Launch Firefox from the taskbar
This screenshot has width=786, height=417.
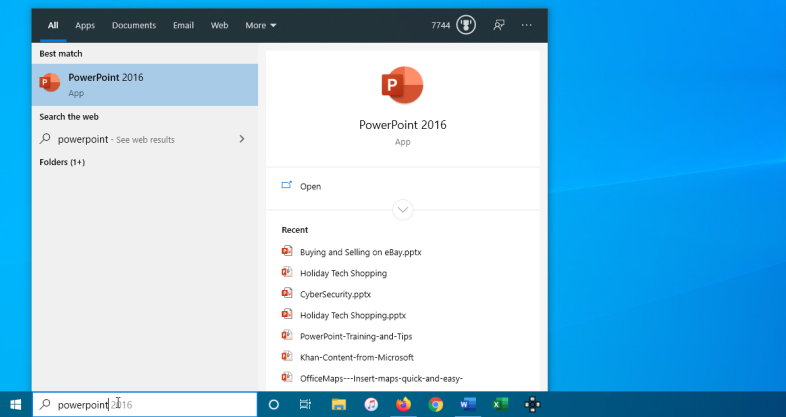[x=403, y=404]
